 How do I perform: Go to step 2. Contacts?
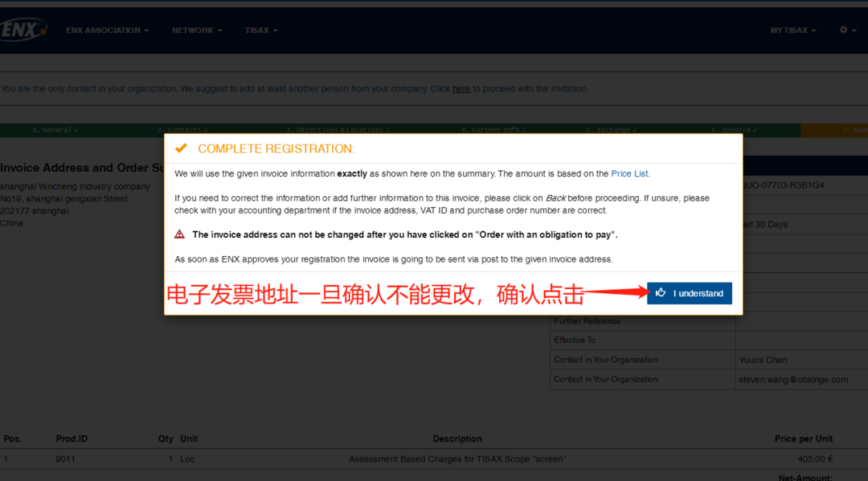[182, 130]
